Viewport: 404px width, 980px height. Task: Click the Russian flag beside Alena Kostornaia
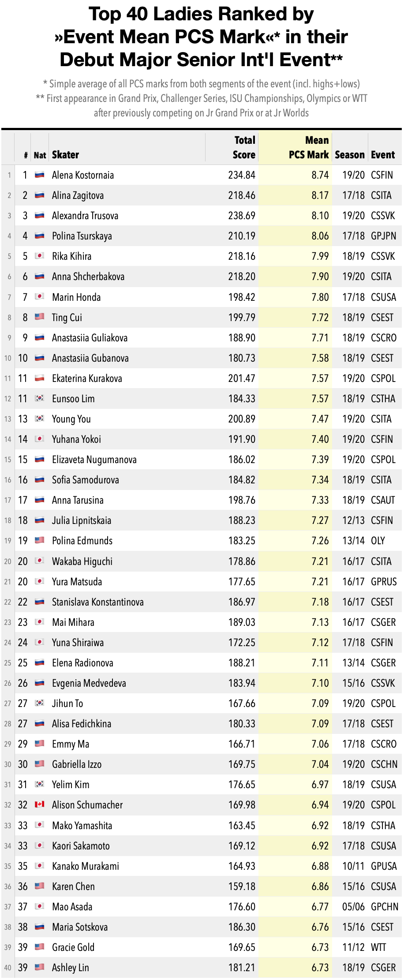40,175
